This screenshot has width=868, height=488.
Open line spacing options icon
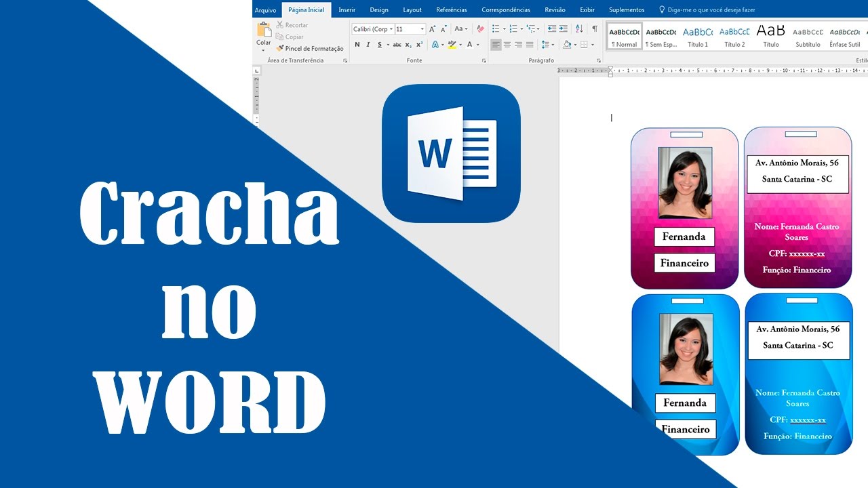point(545,45)
